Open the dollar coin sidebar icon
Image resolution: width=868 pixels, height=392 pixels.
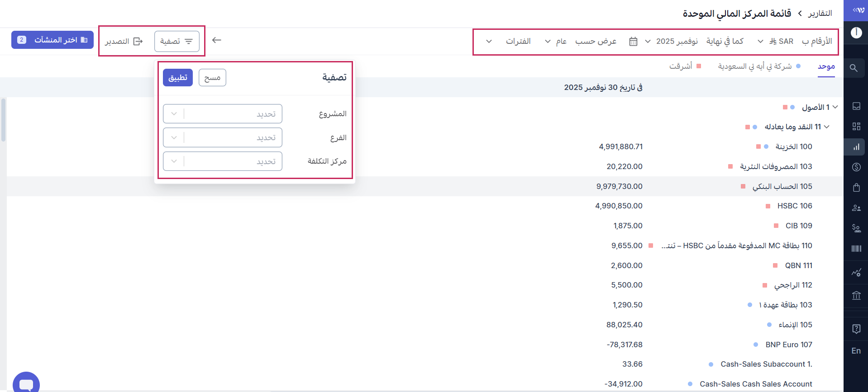[856, 167]
